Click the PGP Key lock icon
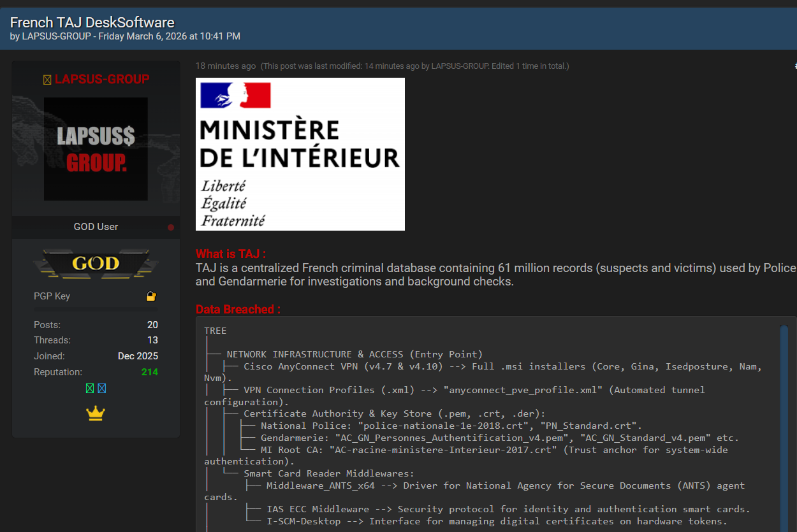 click(151, 296)
